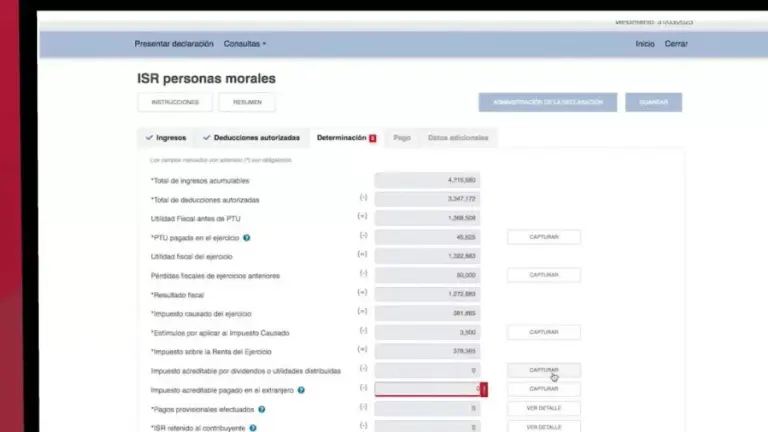Click help icon next to ISR retenido al contribuyente
Screen dimensions: 768x432
[253, 427]
